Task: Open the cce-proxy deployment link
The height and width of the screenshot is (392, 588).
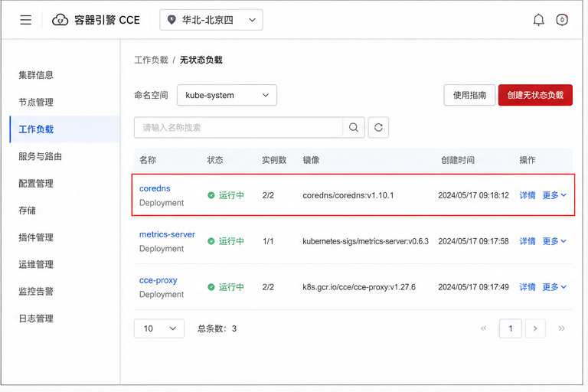Action: coord(158,280)
